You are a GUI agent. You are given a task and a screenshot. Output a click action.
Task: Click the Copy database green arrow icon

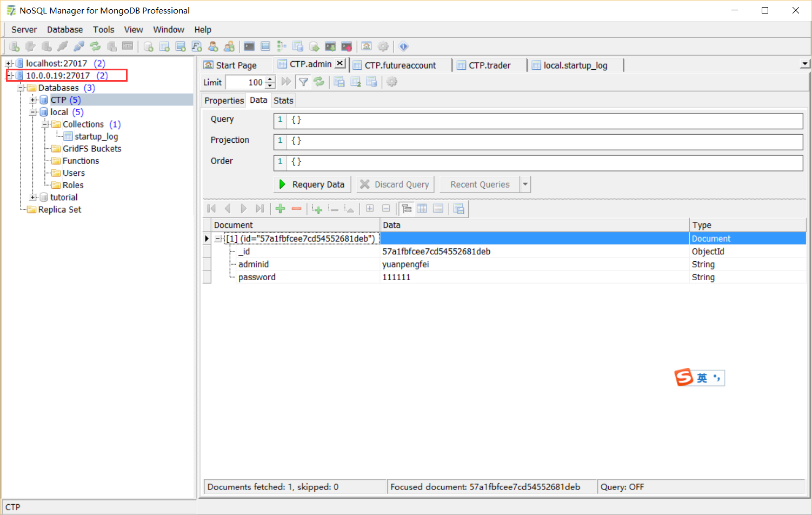coord(314,47)
